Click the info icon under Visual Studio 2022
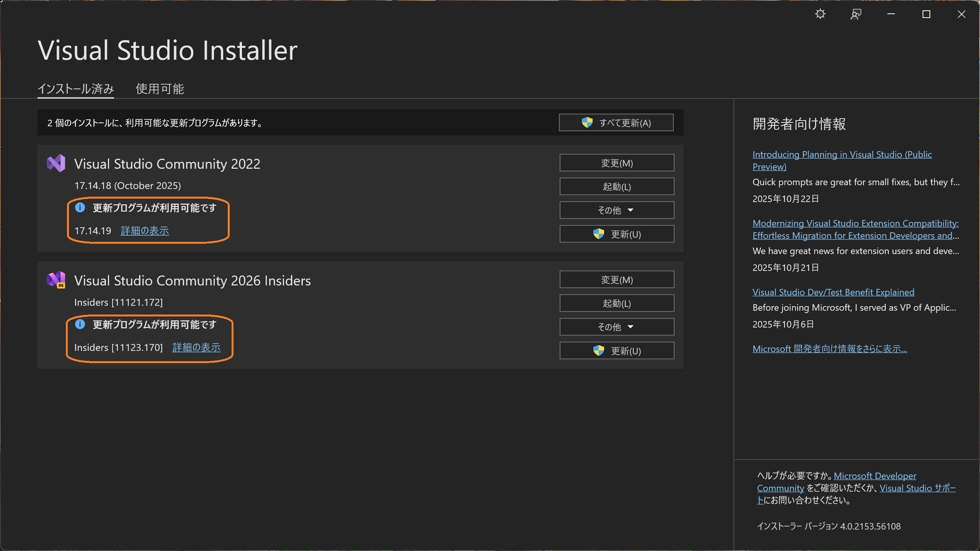 click(x=80, y=207)
